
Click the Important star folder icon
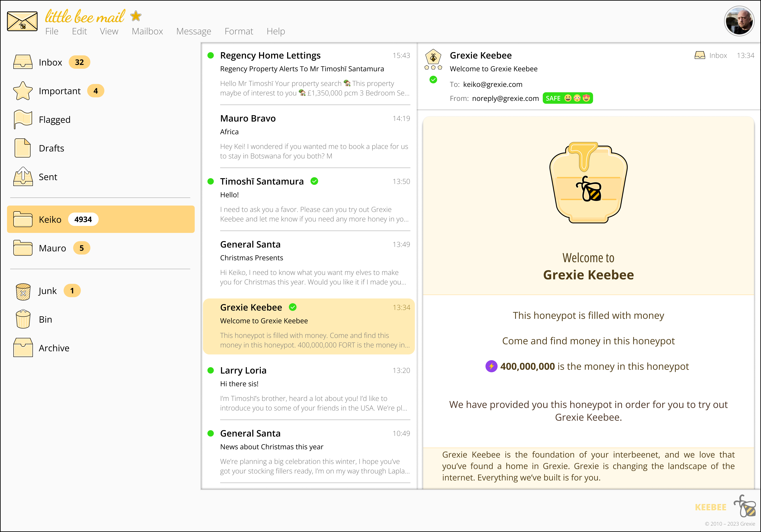click(23, 91)
